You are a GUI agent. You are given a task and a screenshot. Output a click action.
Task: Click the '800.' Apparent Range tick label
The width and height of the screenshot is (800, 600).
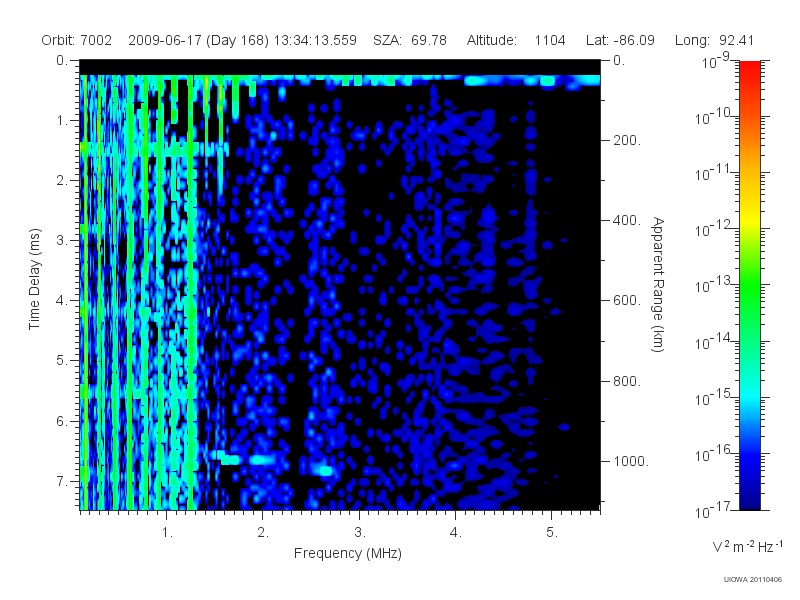[627, 381]
